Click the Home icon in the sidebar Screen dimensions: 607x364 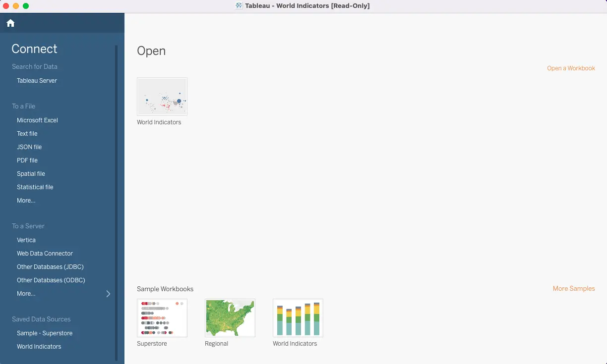10,23
